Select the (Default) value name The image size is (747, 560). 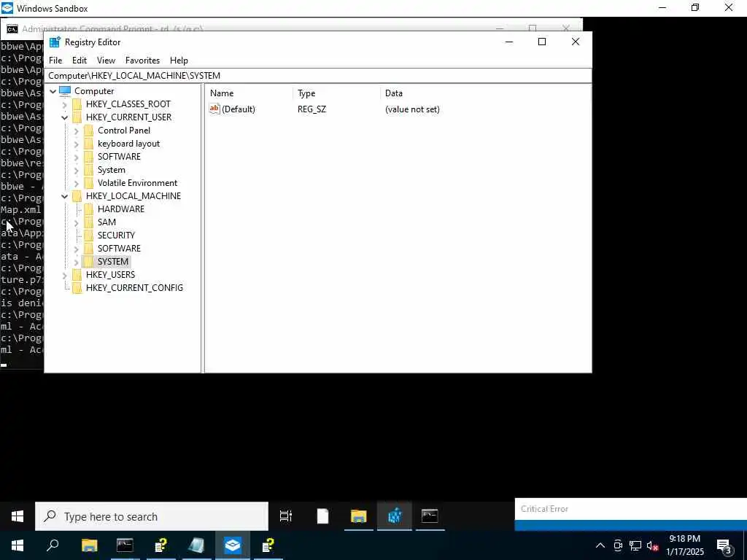coord(239,109)
